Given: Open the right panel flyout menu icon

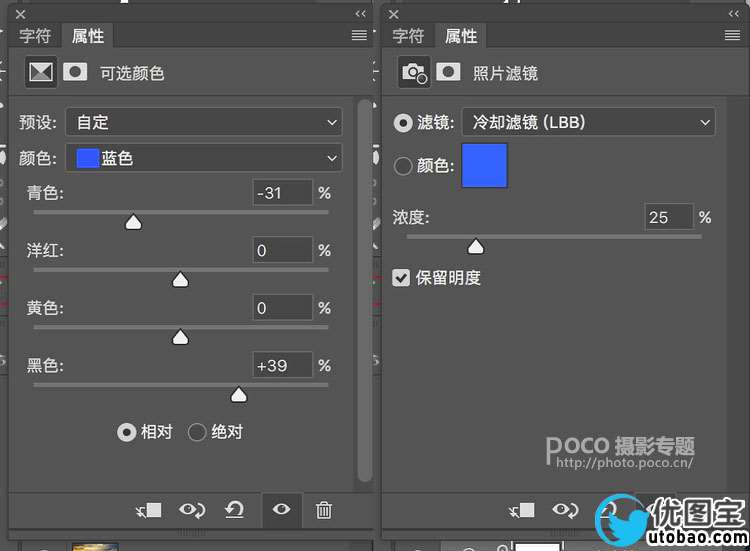Looking at the screenshot, I should click(732, 35).
